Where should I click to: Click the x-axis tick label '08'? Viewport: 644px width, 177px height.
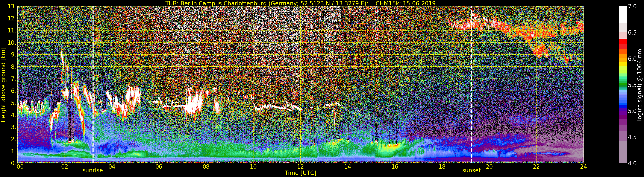pos(206,166)
